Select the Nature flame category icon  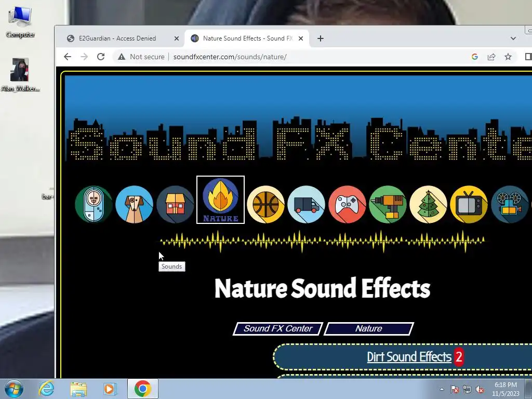click(220, 200)
